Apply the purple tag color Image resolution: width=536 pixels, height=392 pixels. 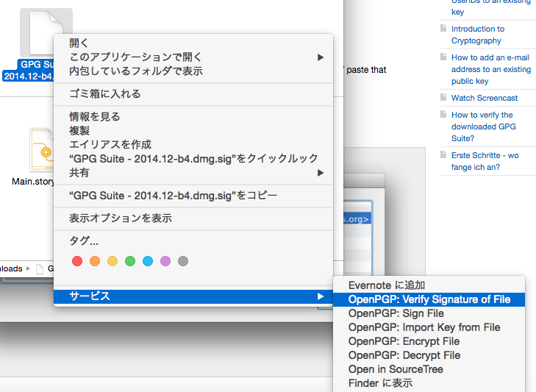[165, 261]
